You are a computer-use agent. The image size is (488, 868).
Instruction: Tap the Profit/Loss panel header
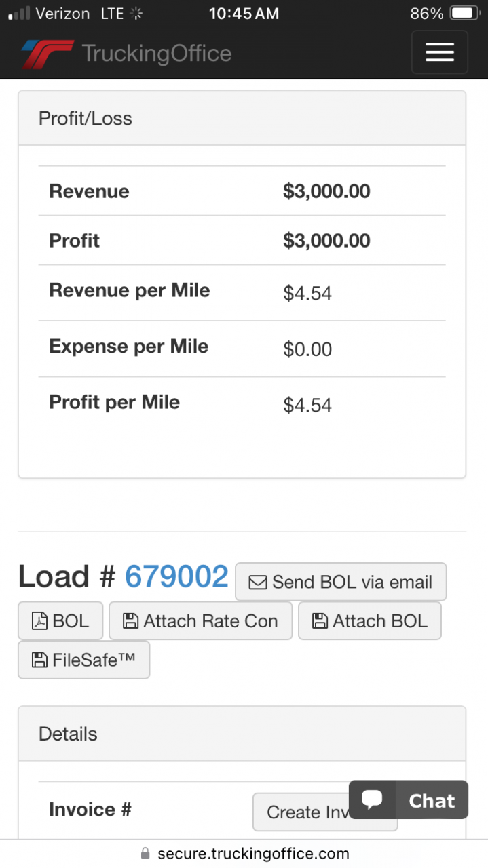[242, 119]
